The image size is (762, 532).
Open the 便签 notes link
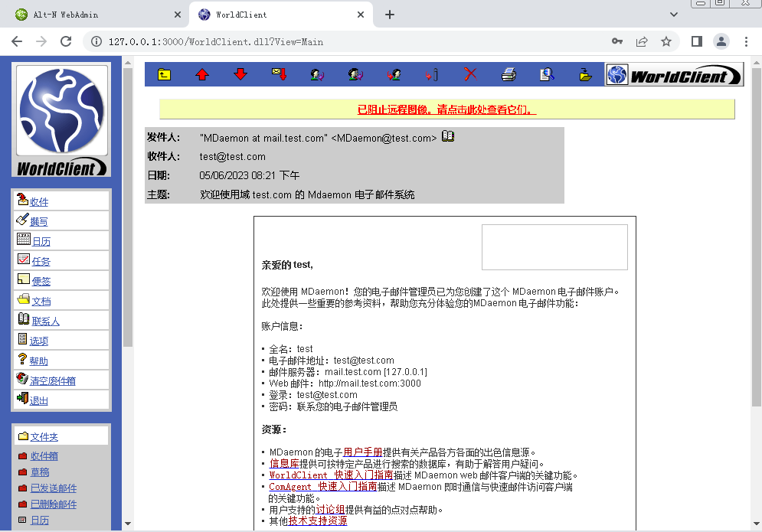[x=41, y=282]
